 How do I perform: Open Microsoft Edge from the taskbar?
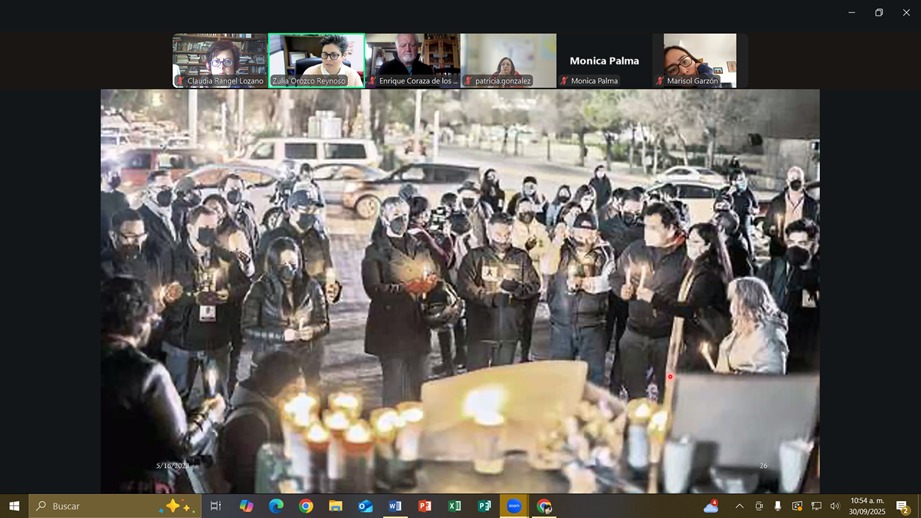click(276, 506)
